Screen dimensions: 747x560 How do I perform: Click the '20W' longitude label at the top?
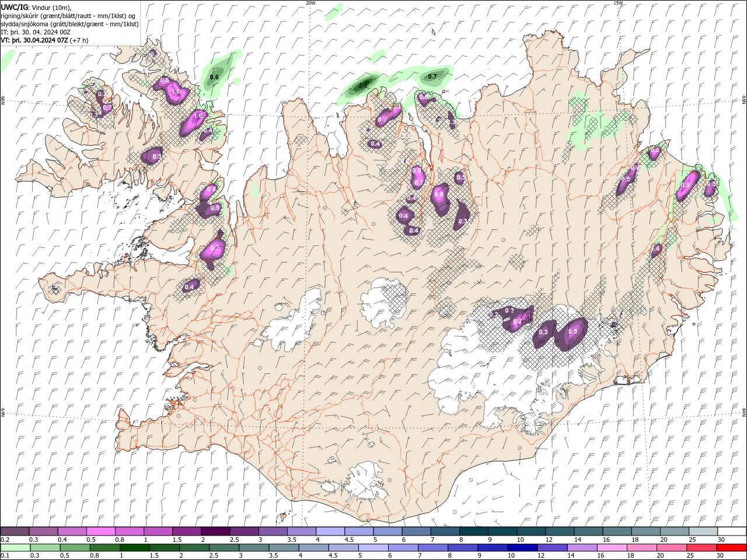310,3
